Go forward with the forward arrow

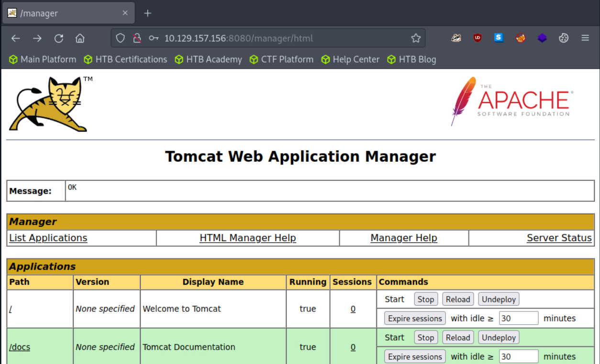pos(37,38)
